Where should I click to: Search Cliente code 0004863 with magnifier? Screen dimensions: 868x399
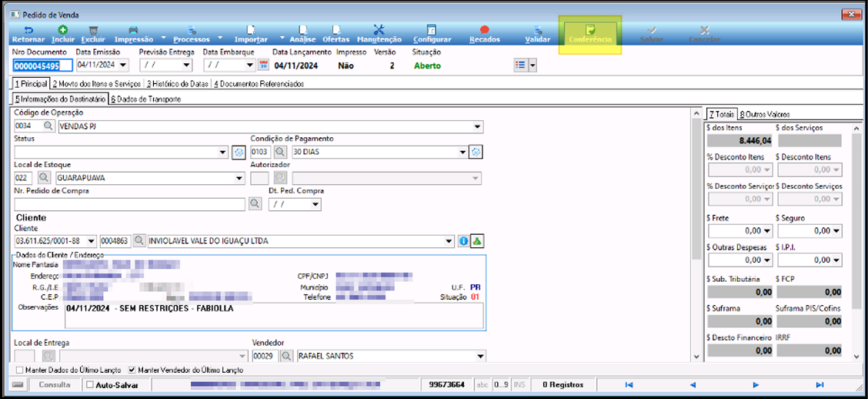139,241
